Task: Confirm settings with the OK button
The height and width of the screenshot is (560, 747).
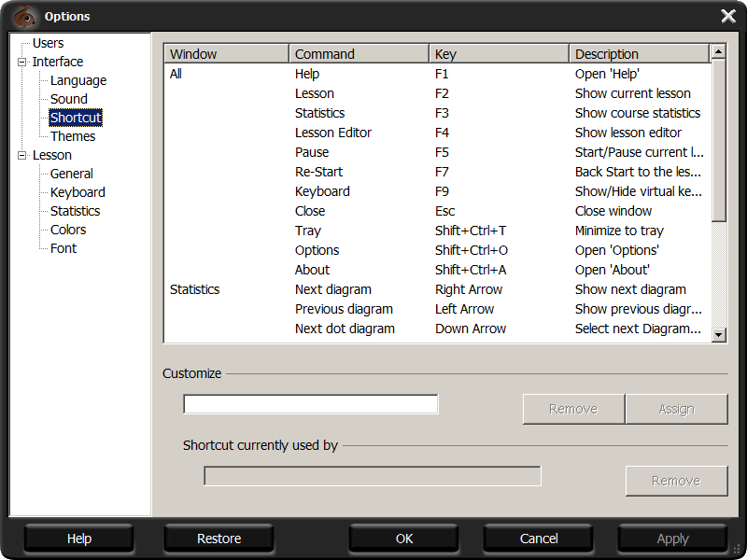Action: pos(404,539)
